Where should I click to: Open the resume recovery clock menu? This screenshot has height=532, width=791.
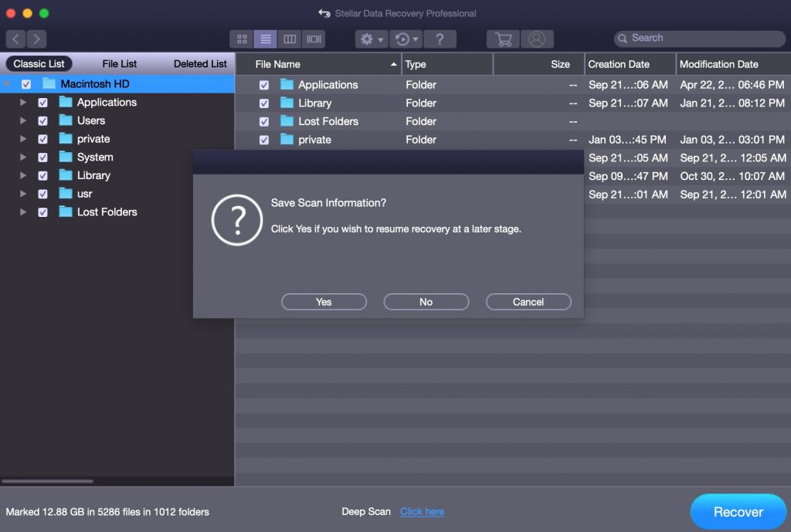click(406, 39)
